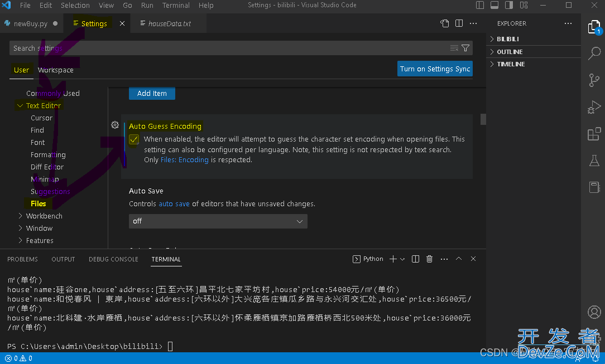Click the settings filter funnel icon
The image size is (605, 364).
[x=465, y=48]
